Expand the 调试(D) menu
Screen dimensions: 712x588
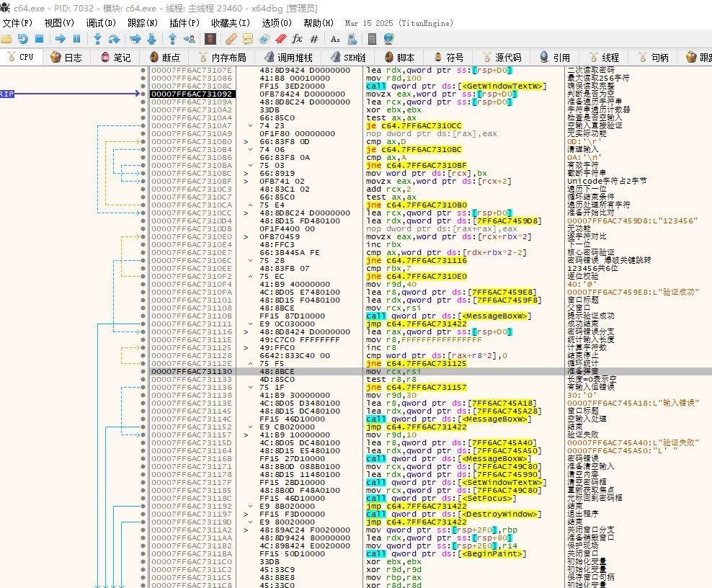(x=99, y=23)
